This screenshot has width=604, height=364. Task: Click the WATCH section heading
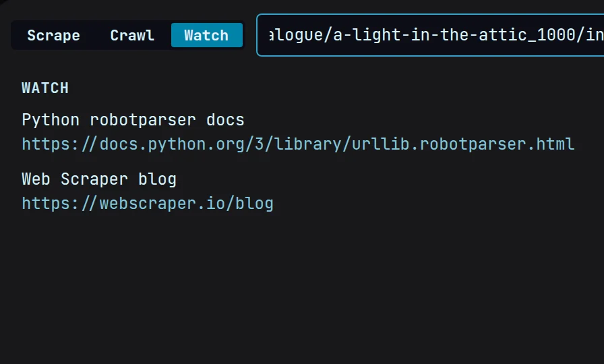coord(45,88)
